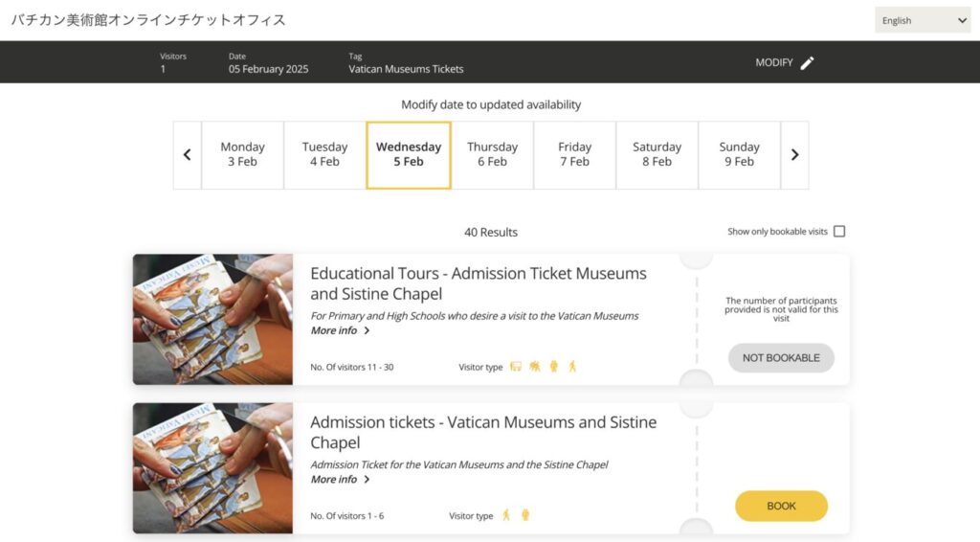Click the NOT BOOKABLE button

pos(781,358)
